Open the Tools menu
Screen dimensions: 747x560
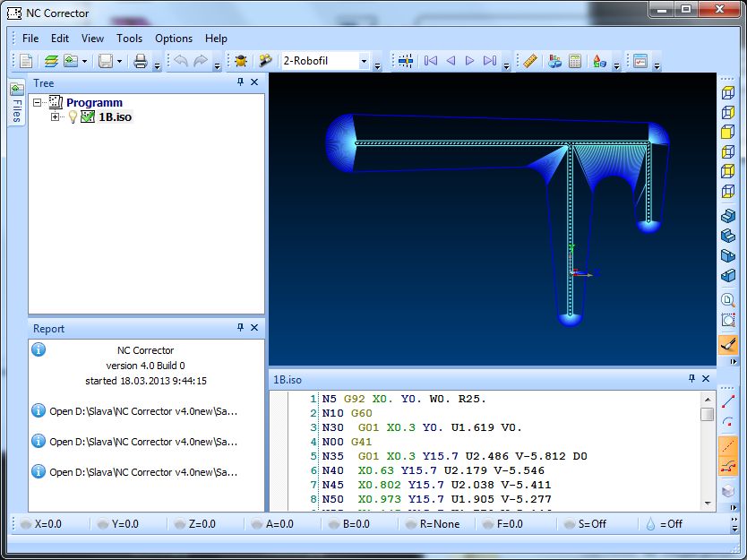130,39
